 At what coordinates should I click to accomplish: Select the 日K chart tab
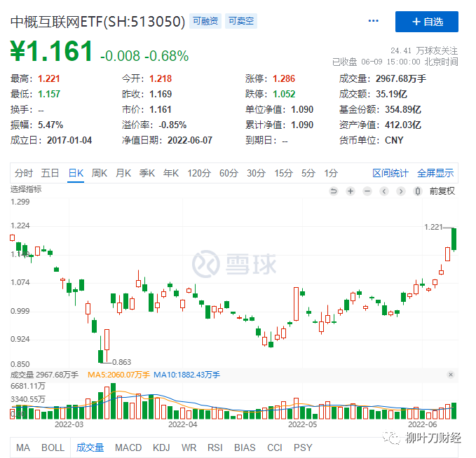[76, 173]
